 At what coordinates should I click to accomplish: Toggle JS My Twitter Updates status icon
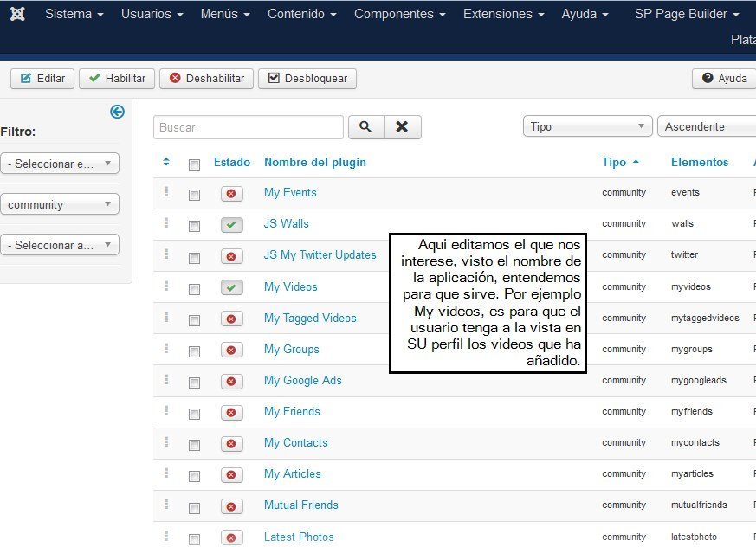click(x=231, y=256)
